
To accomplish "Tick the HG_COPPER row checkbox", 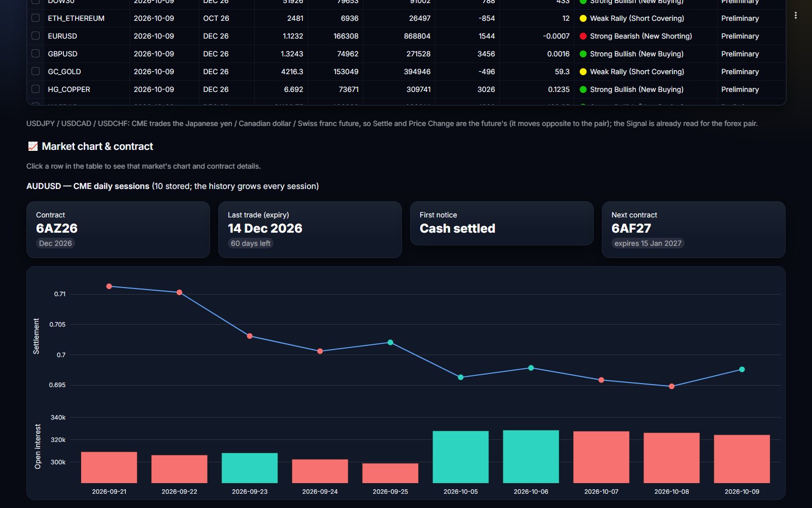I will click(x=36, y=89).
